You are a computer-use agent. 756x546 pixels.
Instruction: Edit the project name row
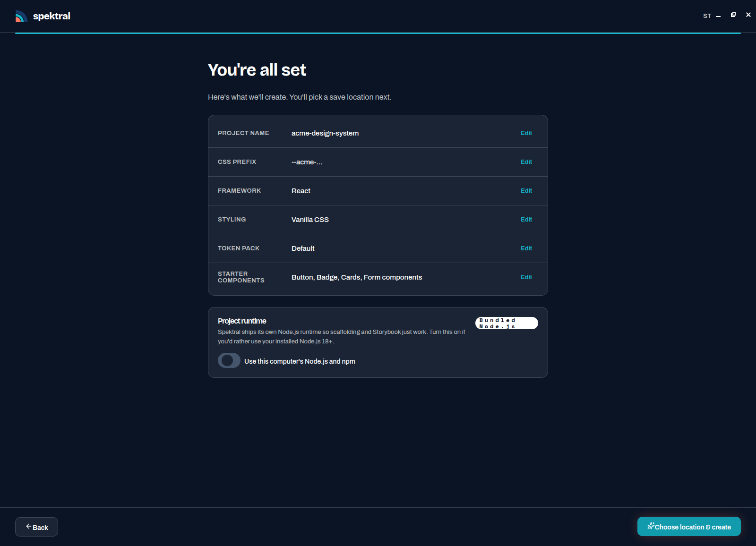tap(526, 133)
